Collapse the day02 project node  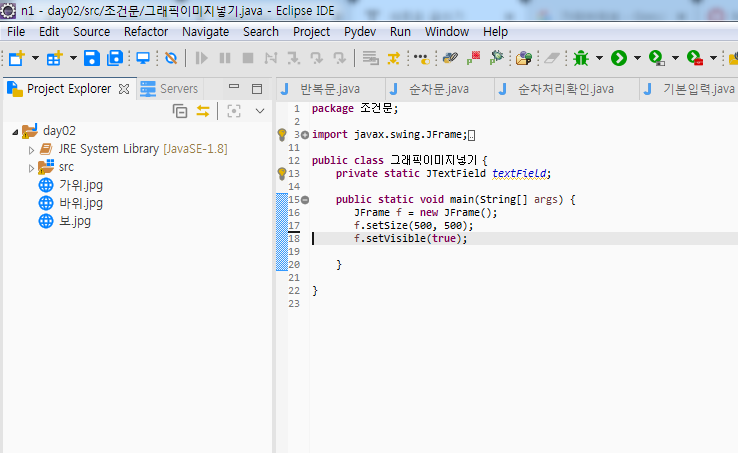tap(15, 132)
